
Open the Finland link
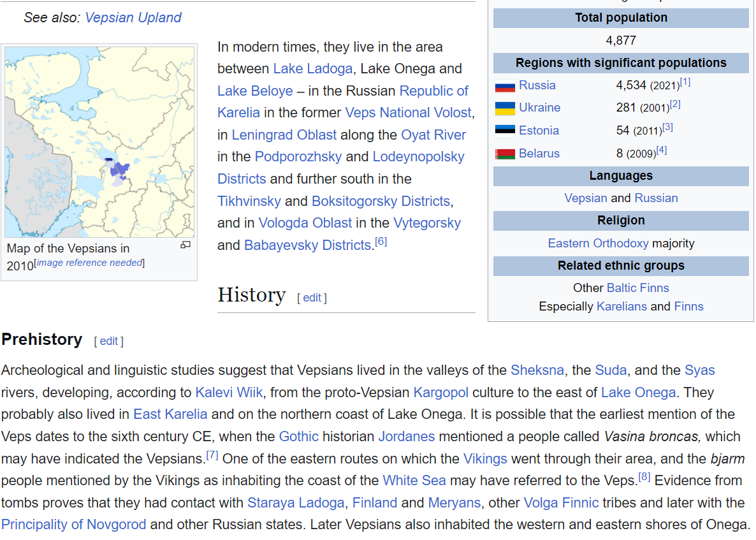tap(375, 502)
